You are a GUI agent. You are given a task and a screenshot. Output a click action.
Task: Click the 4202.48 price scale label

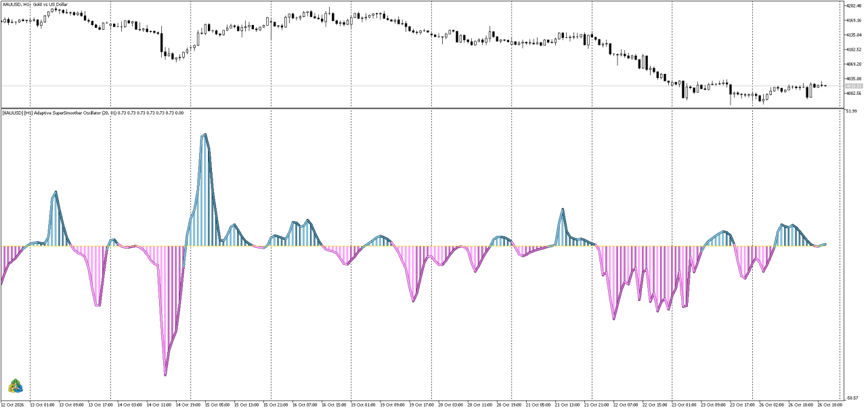tap(853, 5)
